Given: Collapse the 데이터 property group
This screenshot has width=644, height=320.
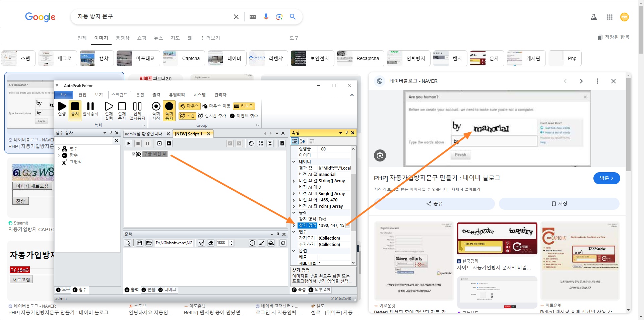Looking at the screenshot, I should [294, 162].
